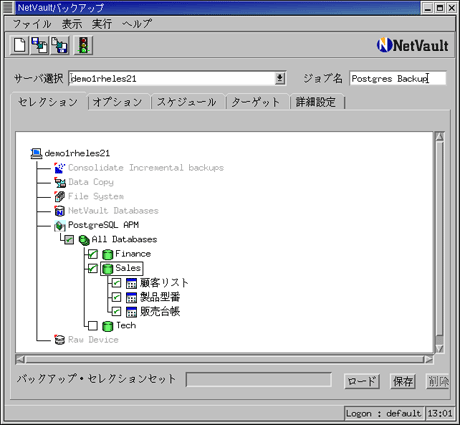Screen dimensions: 460x425
Task: Click the ロード button
Action: coord(362,381)
